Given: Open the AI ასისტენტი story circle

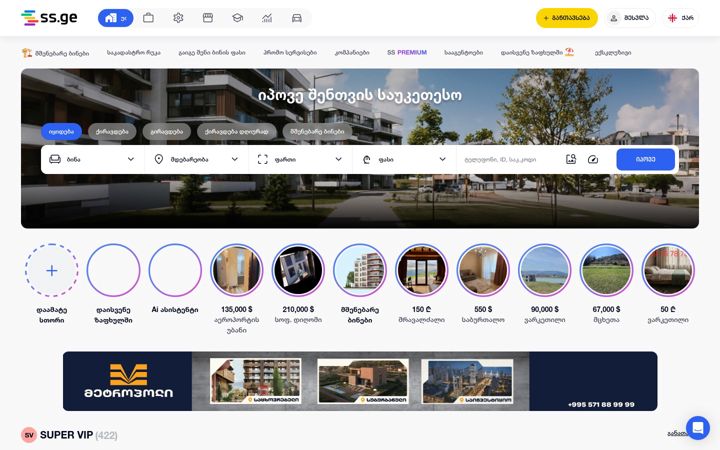Looking at the screenshot, I should click(175, 270).
